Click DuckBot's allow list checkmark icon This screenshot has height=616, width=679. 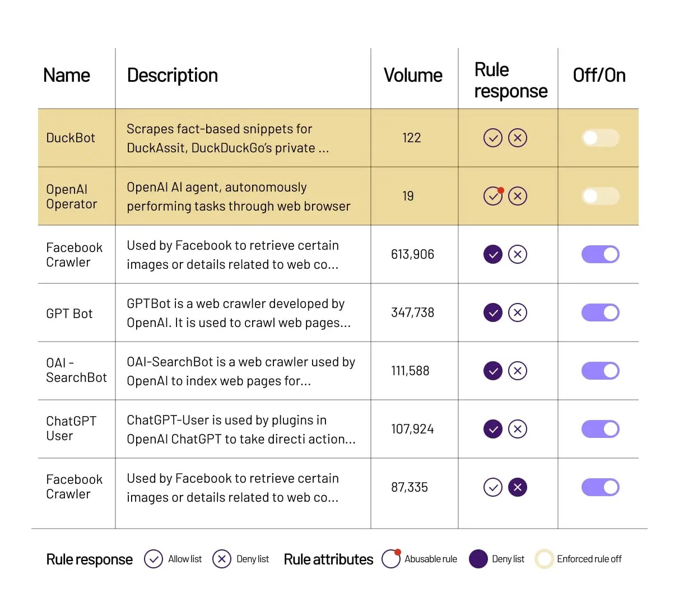[x=493, y=138]
